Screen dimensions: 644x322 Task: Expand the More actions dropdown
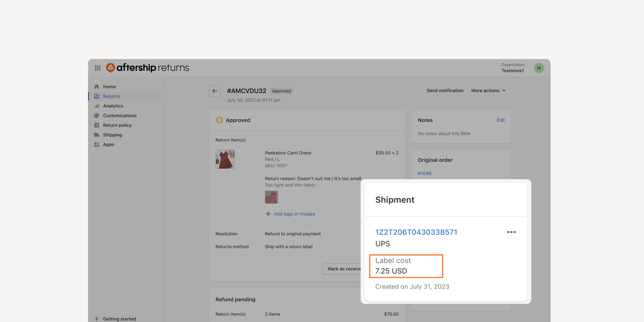pyautogui.click(x=488, y=91)
